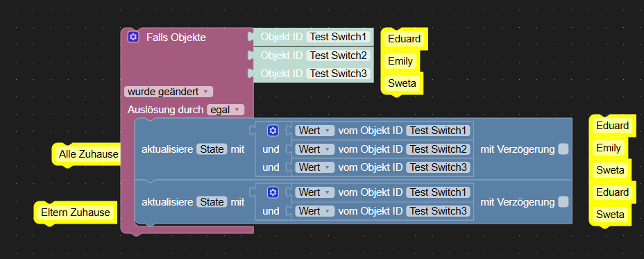The height and width of the screenshot is (259, 644).
Task: Select Test Switch3 ID in the Falls Objekte trigger
Action: 338,73
